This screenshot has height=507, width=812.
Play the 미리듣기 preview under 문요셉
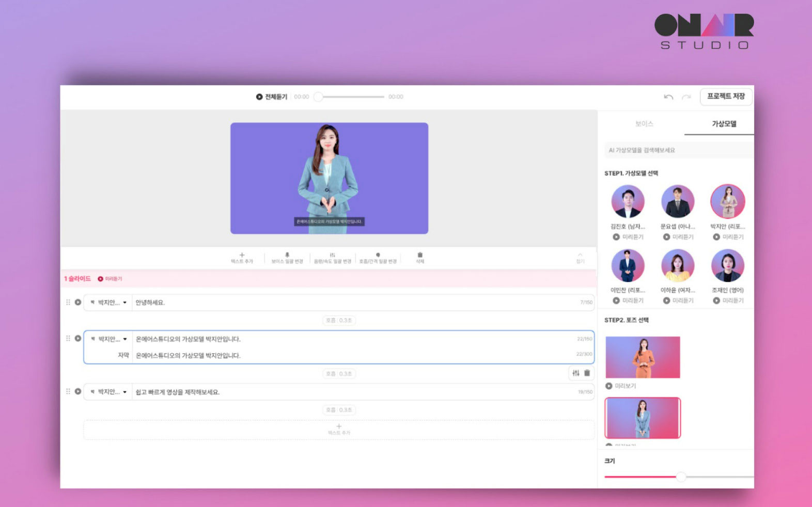(x=678, y=237)
